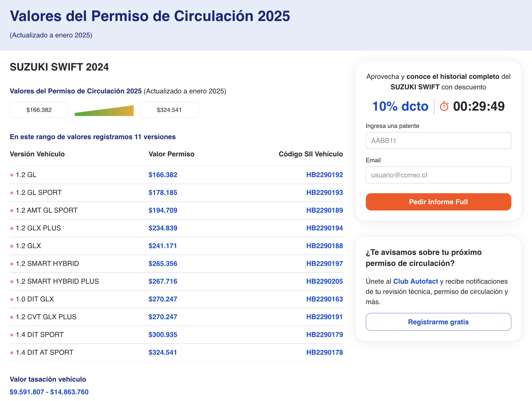The height and width of the screenshot is (401, 532).
Task: Select the $324.541 value for 1.4 DIT AT SPORT
Action: coord(162,352)
